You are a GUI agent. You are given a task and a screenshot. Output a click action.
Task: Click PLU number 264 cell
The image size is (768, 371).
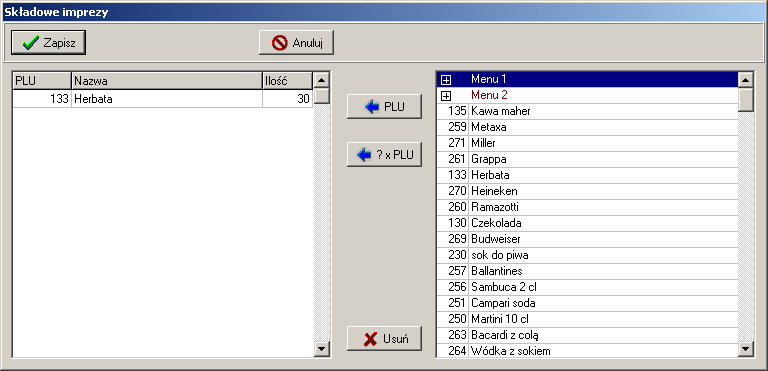453,350
